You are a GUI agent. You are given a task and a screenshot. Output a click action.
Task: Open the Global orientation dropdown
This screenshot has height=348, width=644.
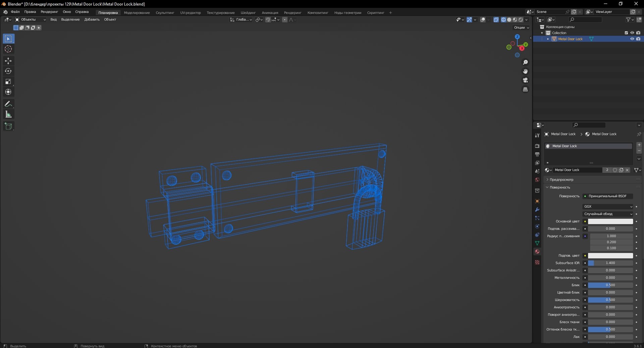[241, 20]
